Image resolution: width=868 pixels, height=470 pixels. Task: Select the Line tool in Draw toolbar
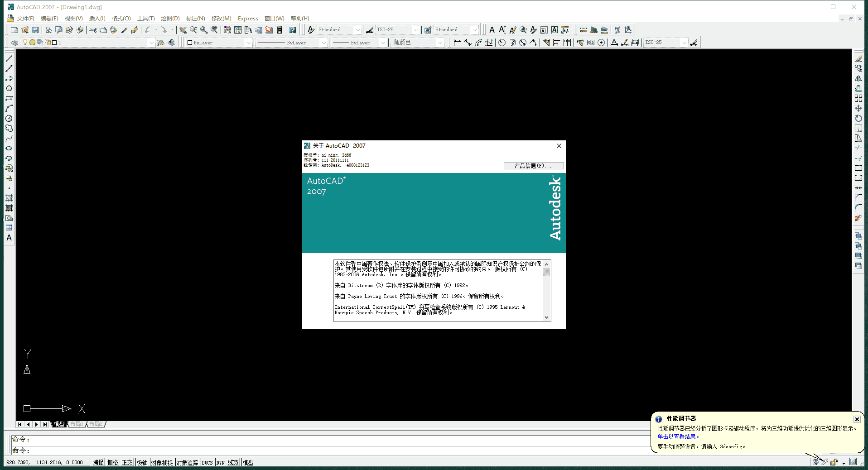tap(9, 59)
